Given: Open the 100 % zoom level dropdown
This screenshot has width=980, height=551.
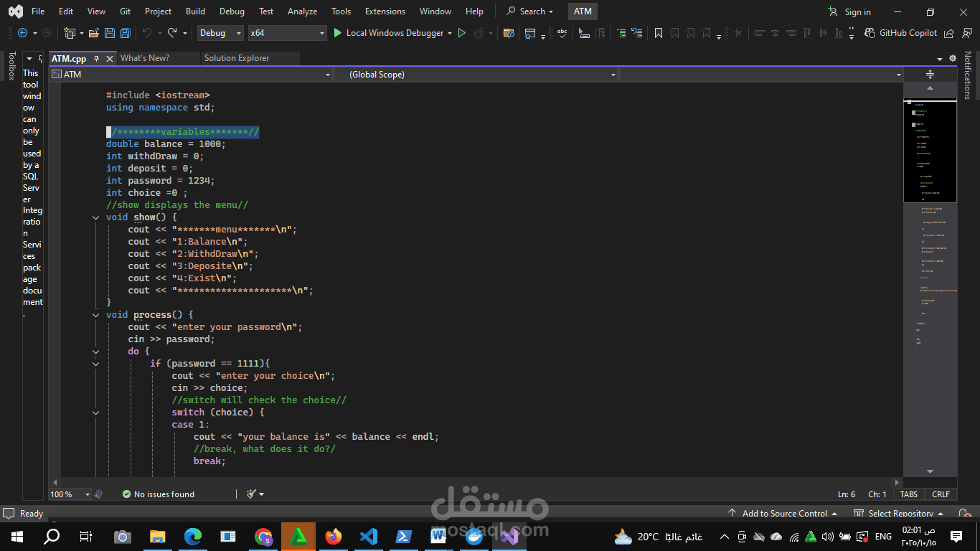Looking at the screenshot, I should point(70,494).
